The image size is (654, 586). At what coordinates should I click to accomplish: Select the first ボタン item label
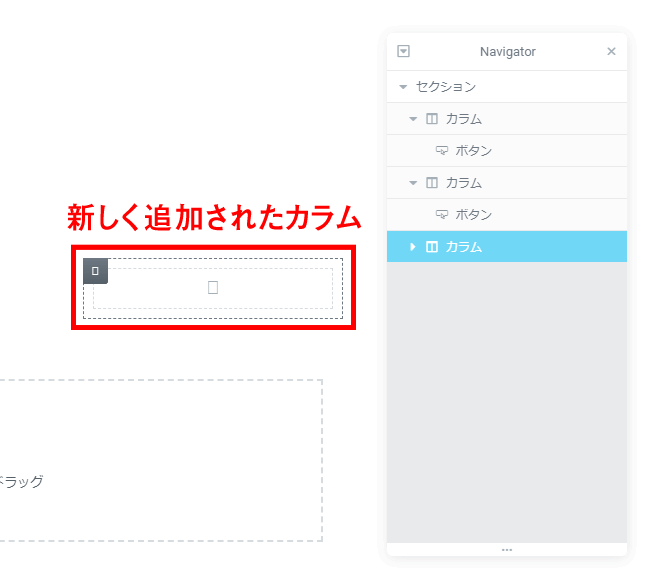[474, 151]
